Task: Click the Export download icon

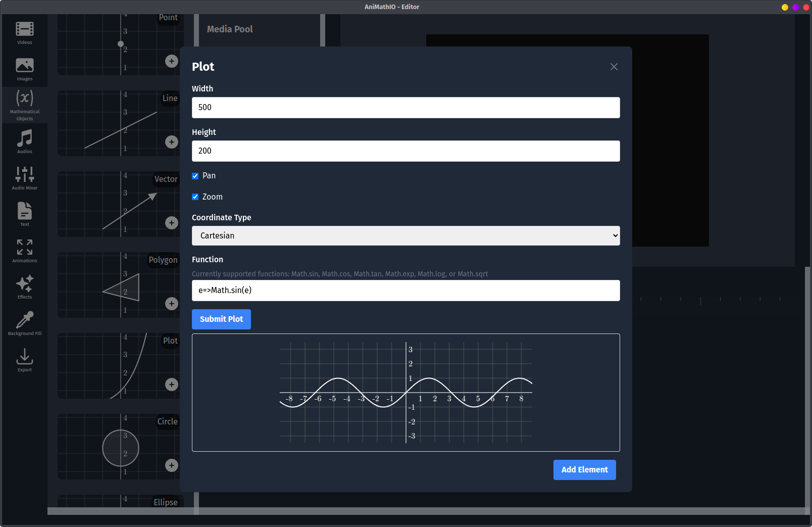Action: 24,360
